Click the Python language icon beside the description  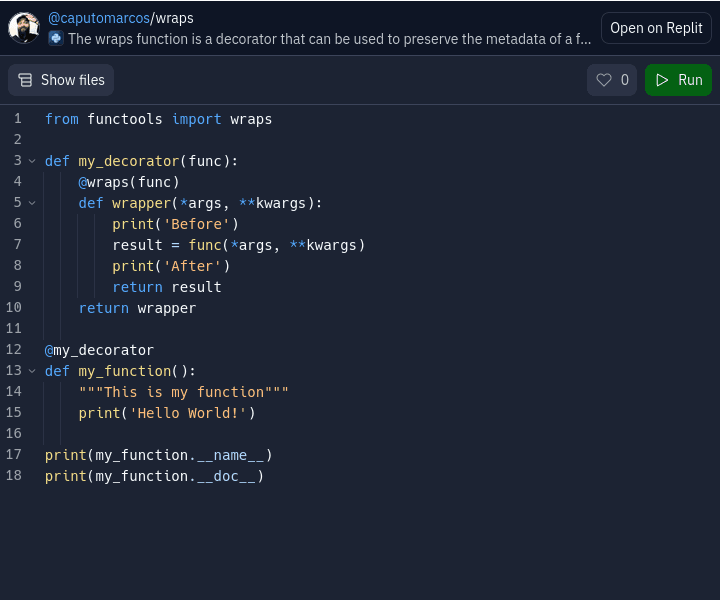(x=56, y=38)
